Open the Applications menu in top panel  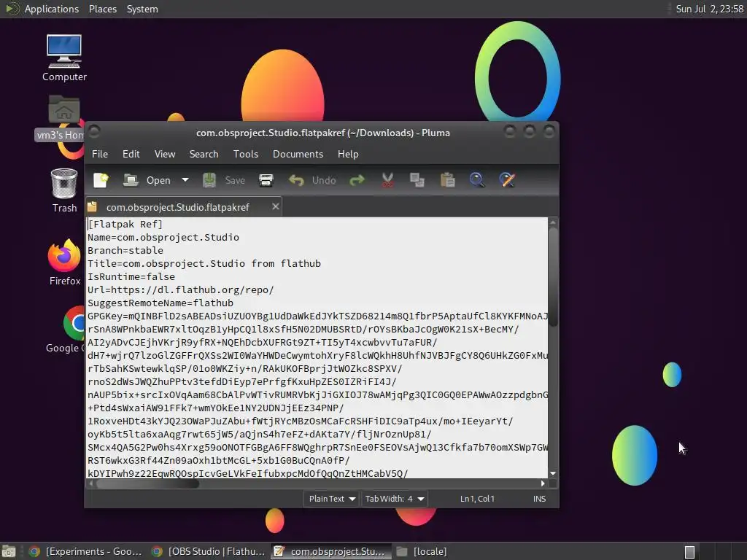coord(52,9)
